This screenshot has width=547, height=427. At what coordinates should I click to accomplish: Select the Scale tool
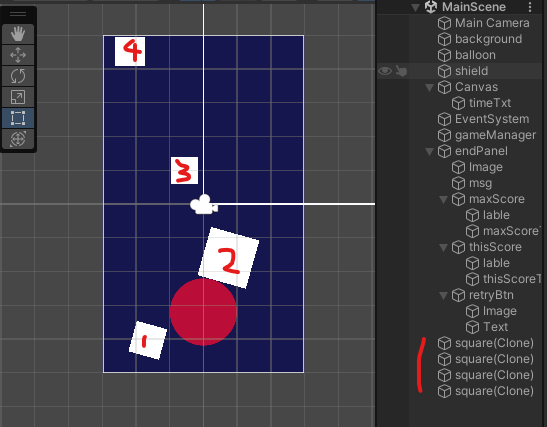tap(18, 97)
